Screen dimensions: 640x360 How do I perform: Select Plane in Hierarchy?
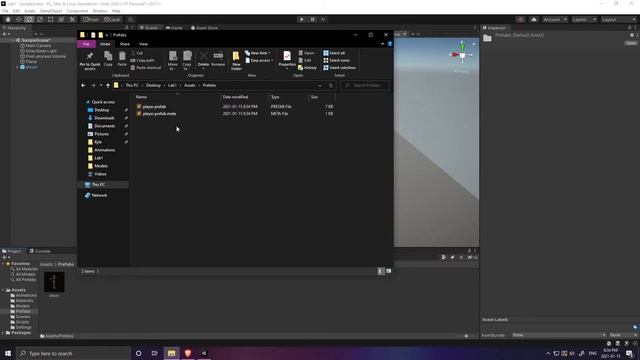tap(31, 62)
